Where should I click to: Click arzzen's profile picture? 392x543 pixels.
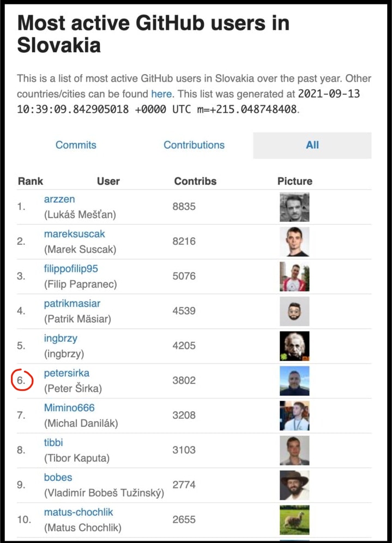coord(294,207)
